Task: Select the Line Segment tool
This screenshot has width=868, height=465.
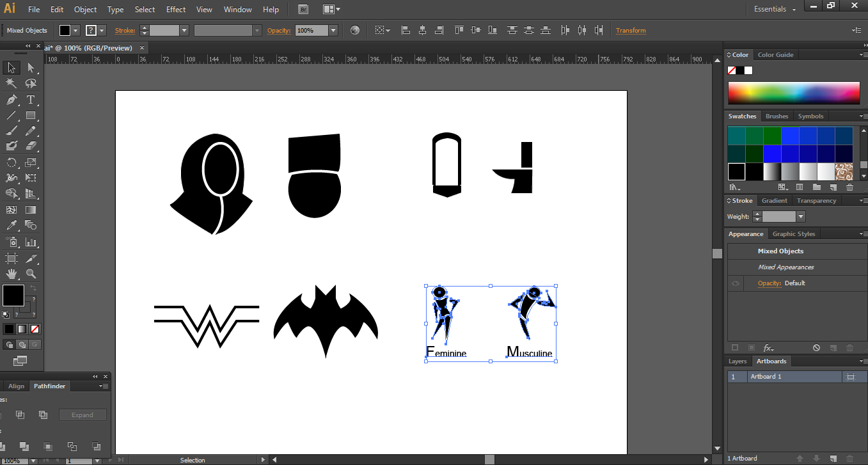Action: (x=12, y=116)
